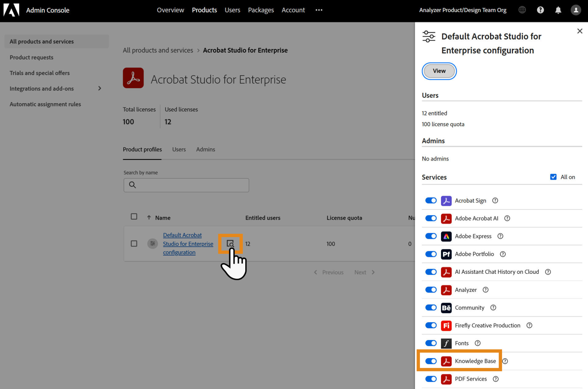The image size is (588, 389).
Task: Click the help icon beside Firefly Creative Production
Action: click(x=529, y=325)
